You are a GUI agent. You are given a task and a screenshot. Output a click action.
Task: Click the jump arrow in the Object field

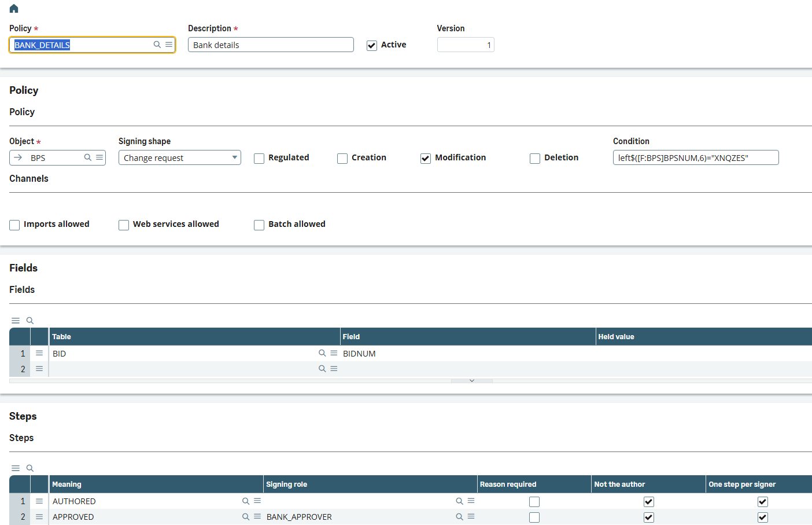coord(18,157)
